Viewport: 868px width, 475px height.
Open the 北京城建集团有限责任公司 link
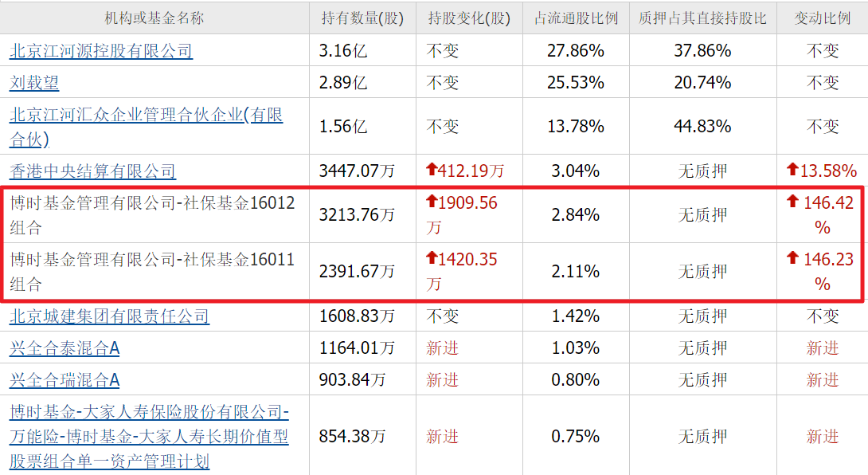pos(109,316)
